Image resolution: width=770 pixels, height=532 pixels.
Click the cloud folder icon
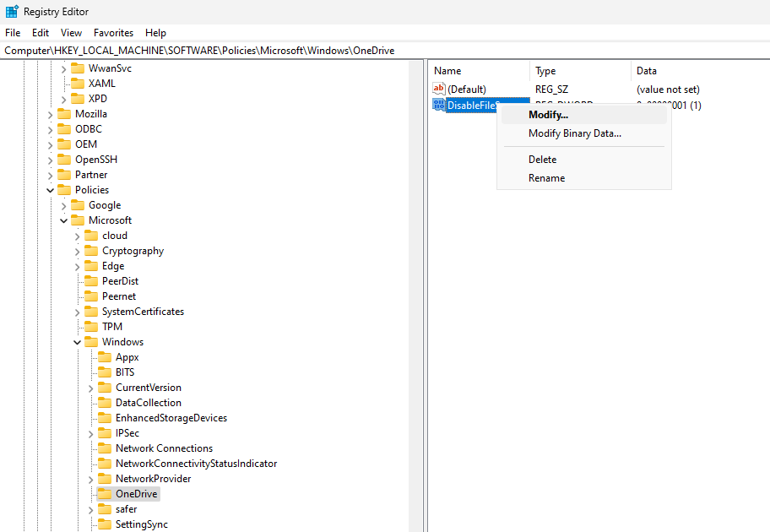(91, 236)
